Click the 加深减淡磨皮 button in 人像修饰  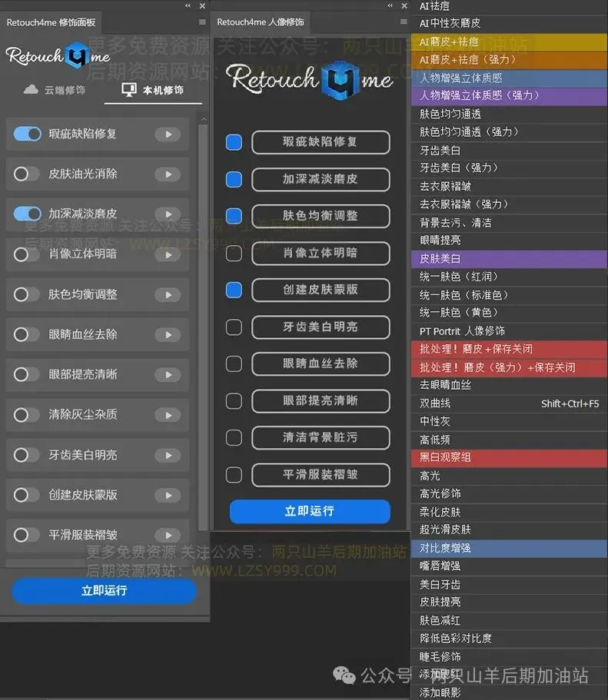pos(321,180)
